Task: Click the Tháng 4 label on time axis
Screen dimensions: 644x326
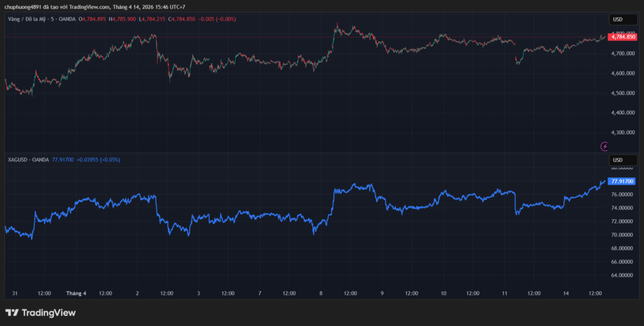Action: click(x=76, y=293)
